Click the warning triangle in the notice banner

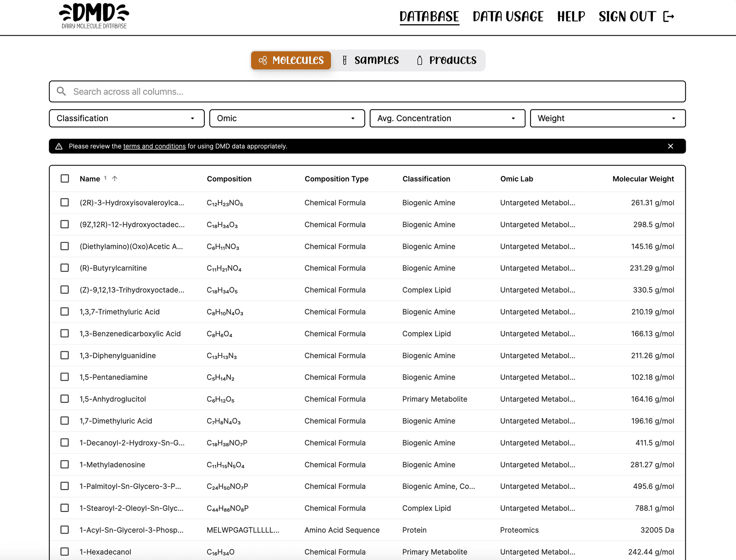59,146
